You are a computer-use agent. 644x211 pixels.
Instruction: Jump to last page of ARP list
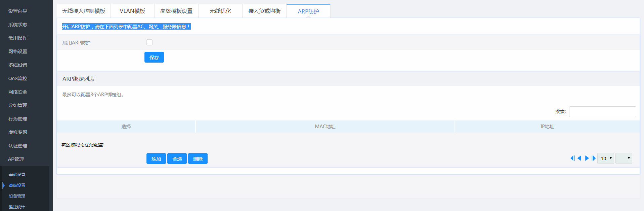[594, 158]
